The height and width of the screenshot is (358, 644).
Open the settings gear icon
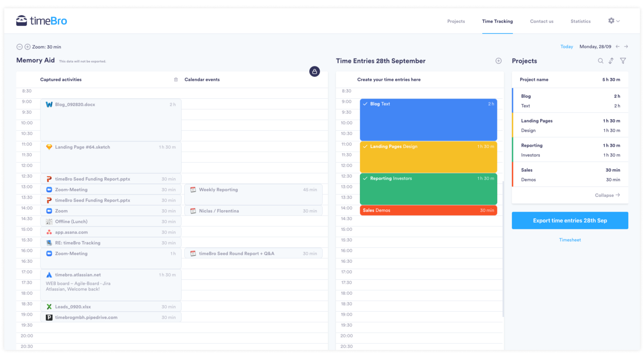611,21
